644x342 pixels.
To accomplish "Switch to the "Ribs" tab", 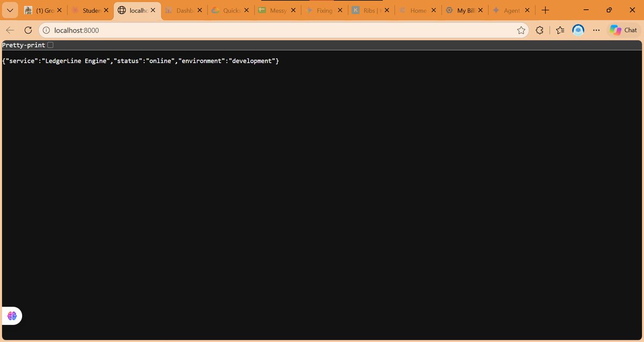I will coord(371,10).
